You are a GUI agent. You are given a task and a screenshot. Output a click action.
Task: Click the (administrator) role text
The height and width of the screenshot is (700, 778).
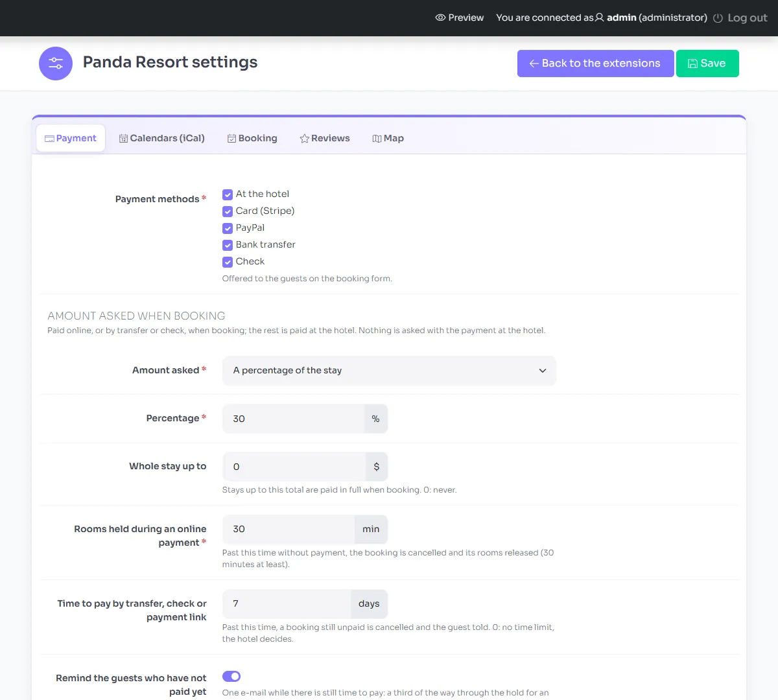click(673, 17)
